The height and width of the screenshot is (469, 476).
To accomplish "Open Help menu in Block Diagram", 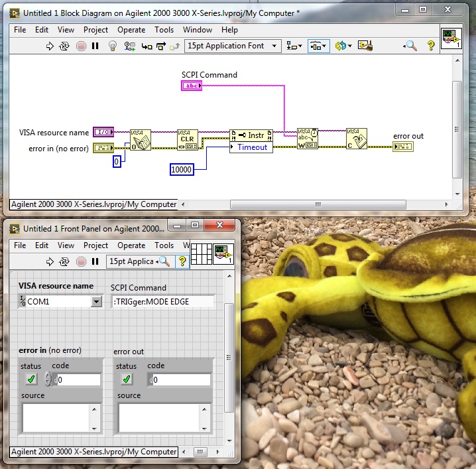I will tap(229, 30).
